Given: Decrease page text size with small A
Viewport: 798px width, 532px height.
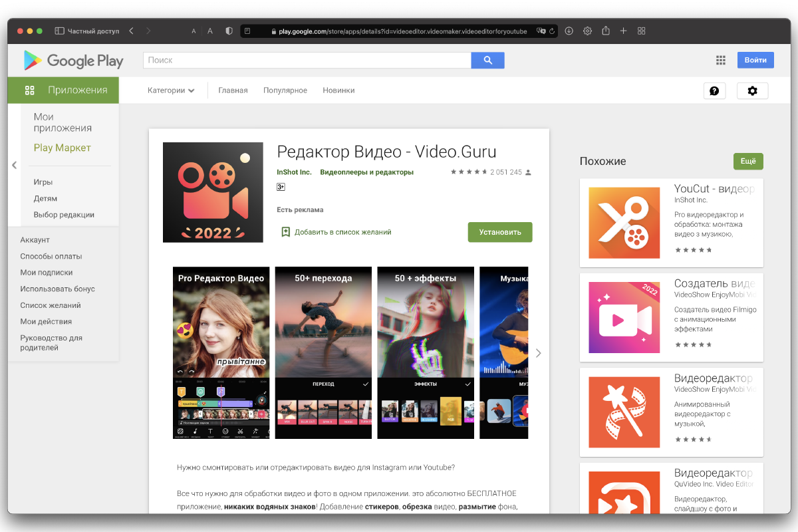Looking at the screenshot, I should point(194,31).
